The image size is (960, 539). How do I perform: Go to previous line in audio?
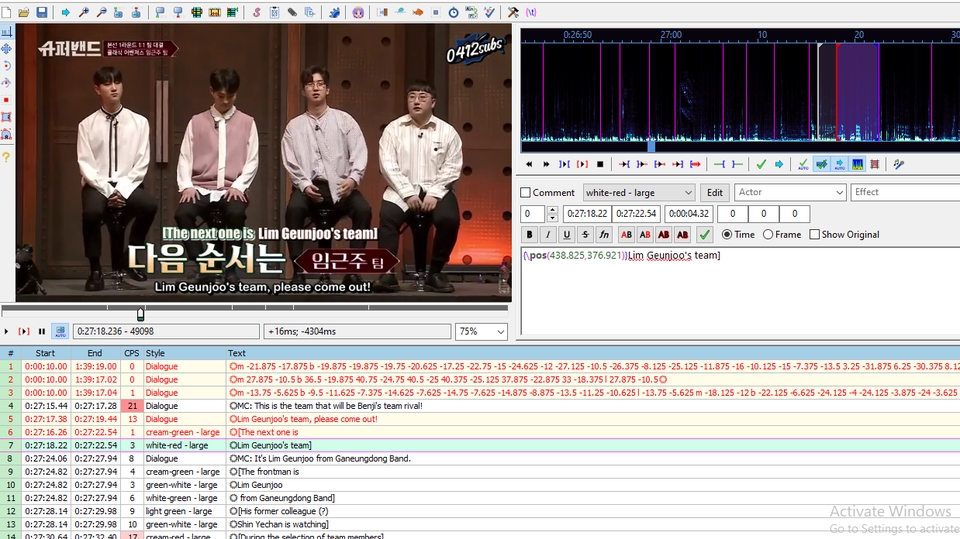tap(529, 164)
